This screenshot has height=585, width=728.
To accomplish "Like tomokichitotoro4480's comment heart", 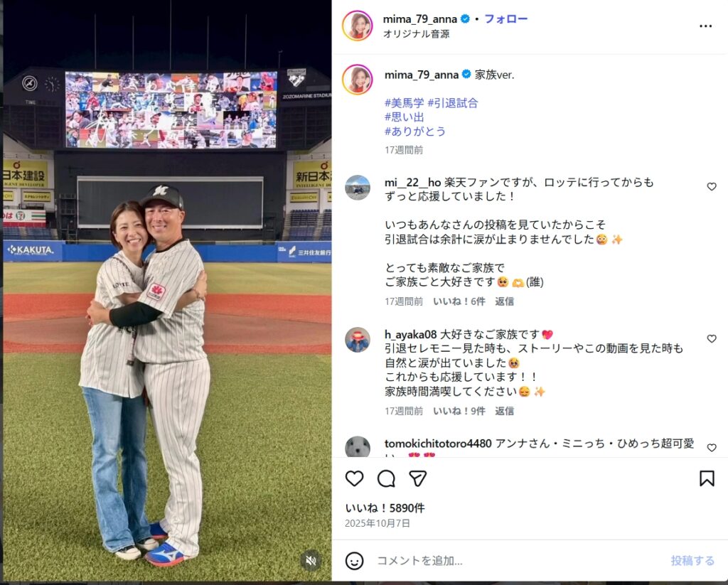I will pos(711,448).
